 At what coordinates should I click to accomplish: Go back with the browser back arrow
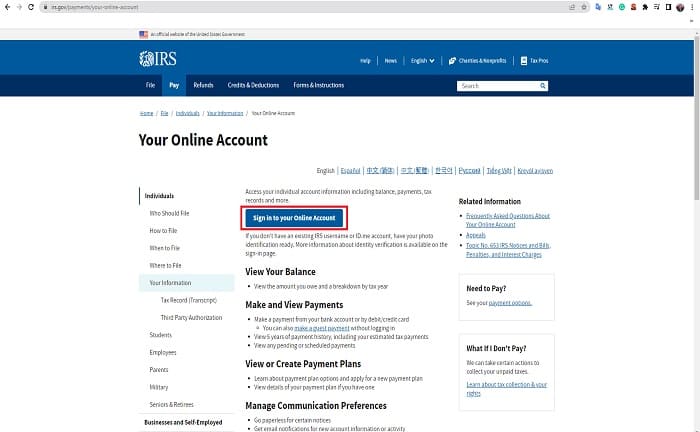pyautogui.click(x=7, y=7)
